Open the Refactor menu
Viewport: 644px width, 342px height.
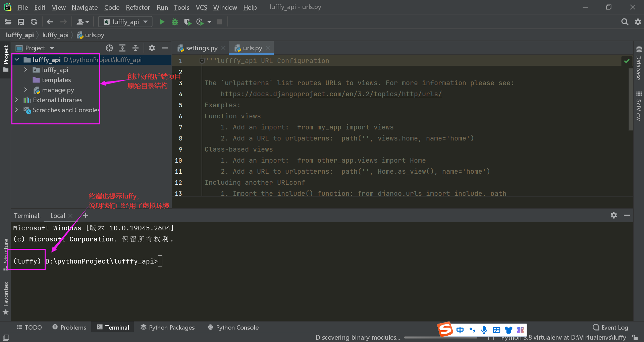point(138,7)
